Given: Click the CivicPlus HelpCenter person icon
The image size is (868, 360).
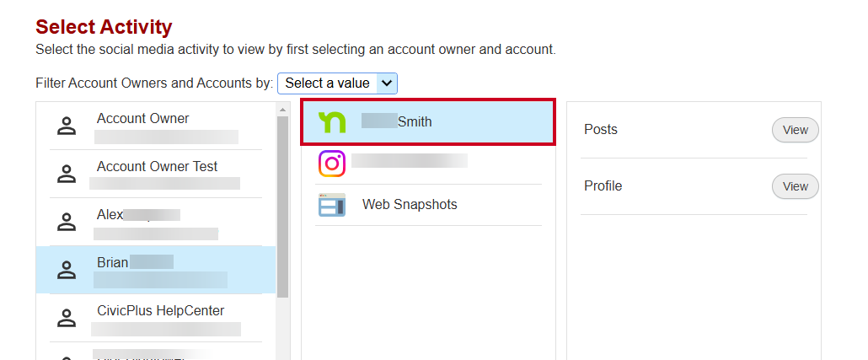Looking at the screenshot, I should pyautogui.click(x=67, y=318).
